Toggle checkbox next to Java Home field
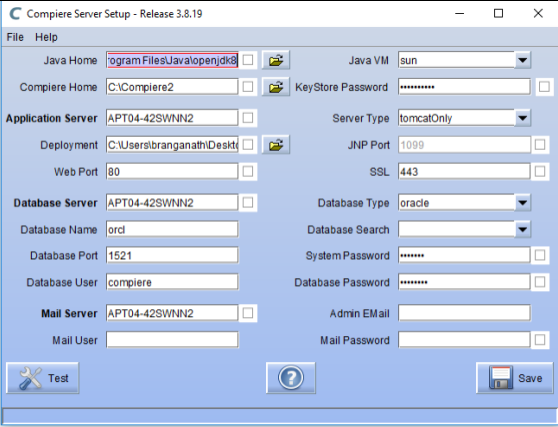 248,60
